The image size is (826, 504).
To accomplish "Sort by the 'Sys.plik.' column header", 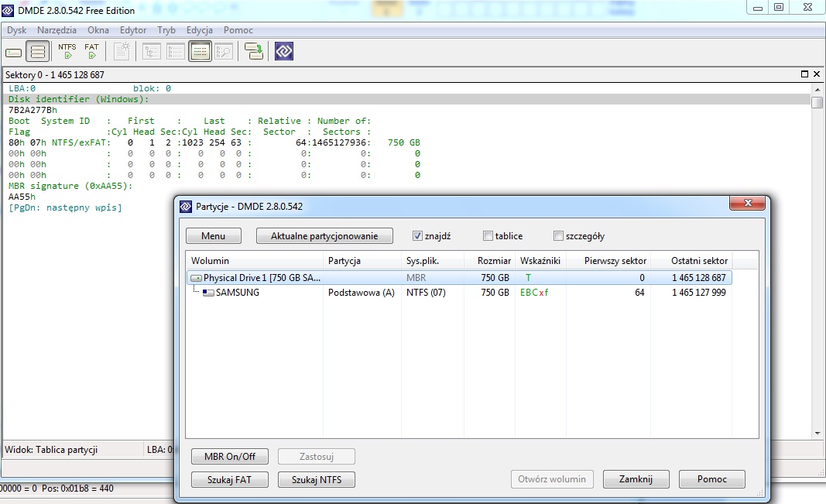I will [433, 261].
